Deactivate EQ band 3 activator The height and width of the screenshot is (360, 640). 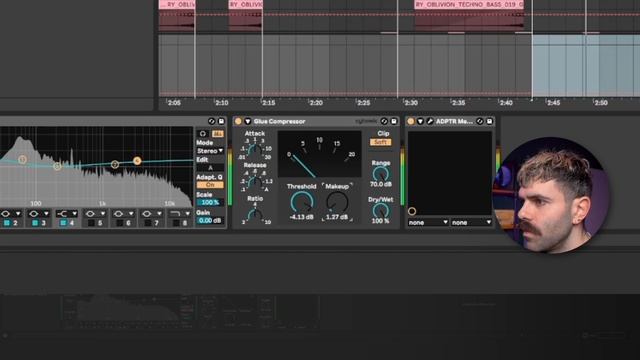click(35, 223)
